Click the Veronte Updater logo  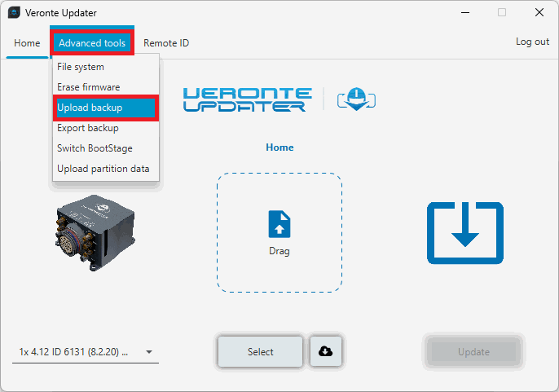pyautogui.click(x=244, y=99)
